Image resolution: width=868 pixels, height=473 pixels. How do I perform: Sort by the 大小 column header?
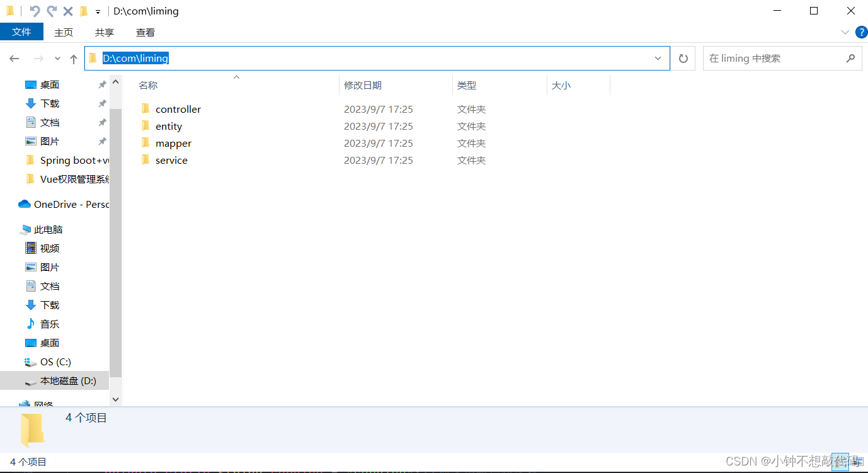[561, 85]
